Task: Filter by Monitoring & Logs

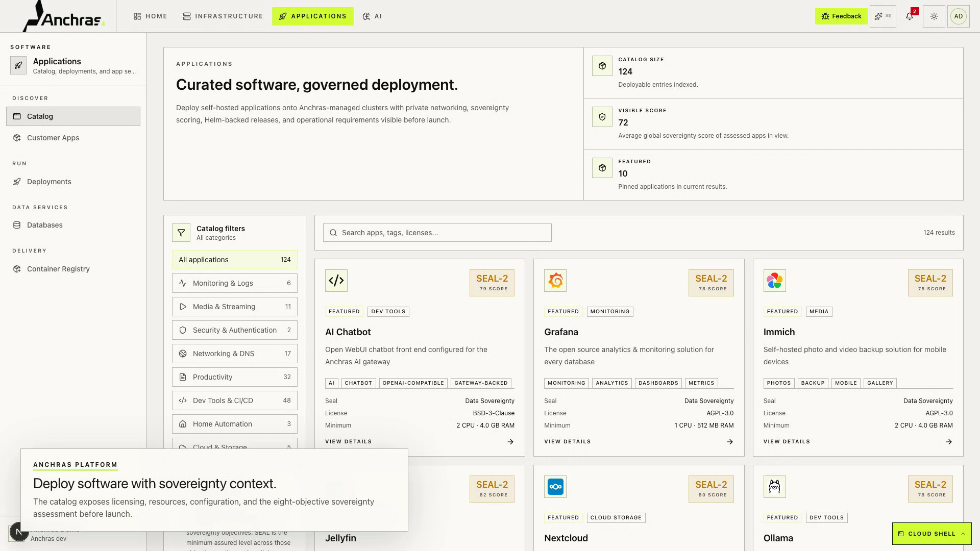Action: [235, 283]
